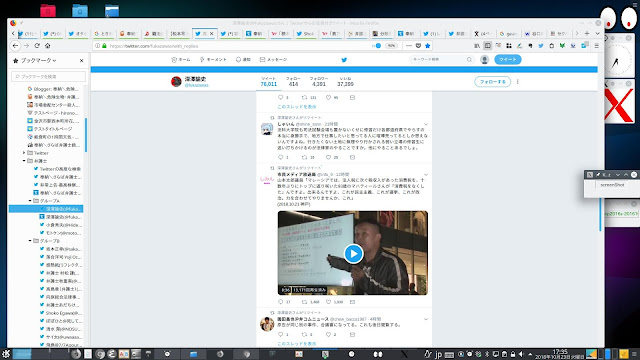Viewport: 640px width, 360px height.
Task: Open the Likes count 37,399 tab
Action: 345,82
